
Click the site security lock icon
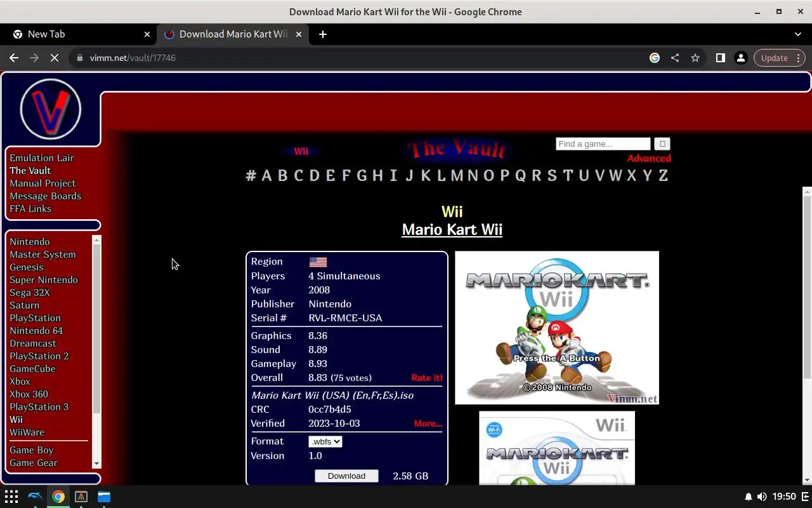(x=79, y=58)
